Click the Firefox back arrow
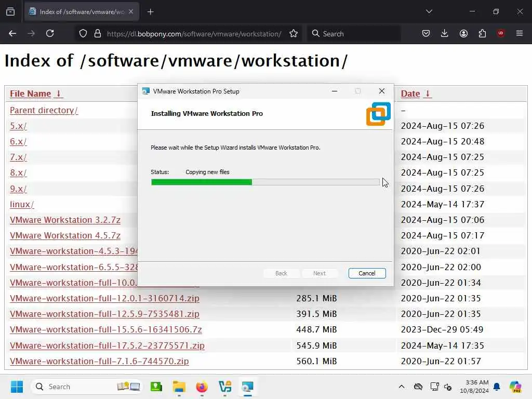Viewport: 532px width, 399px height. [x=12, y=34]
